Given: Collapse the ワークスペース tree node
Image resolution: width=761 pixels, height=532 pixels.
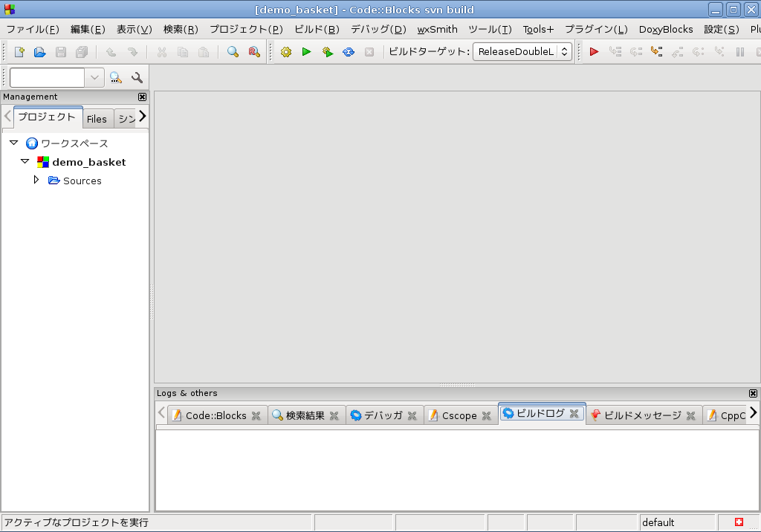Looking at the screenshot, I should click(14, 143).
